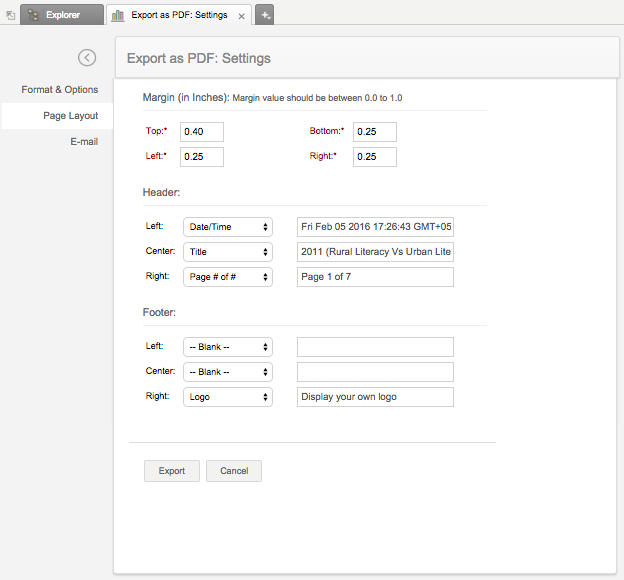Click the Export button
Screen dimensions: 624x580
click(172, 471)
